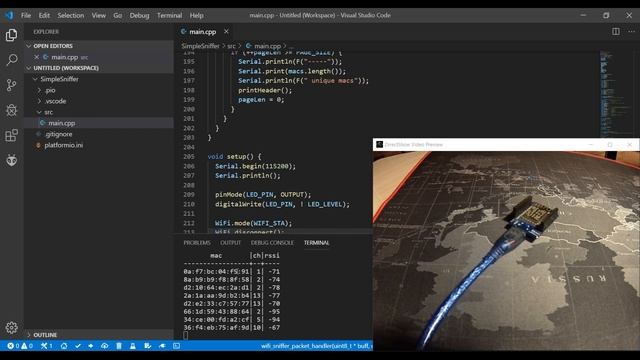Viewport: 640px width, 360px height.
Task: Open the File menu
Action: point(26,15)
